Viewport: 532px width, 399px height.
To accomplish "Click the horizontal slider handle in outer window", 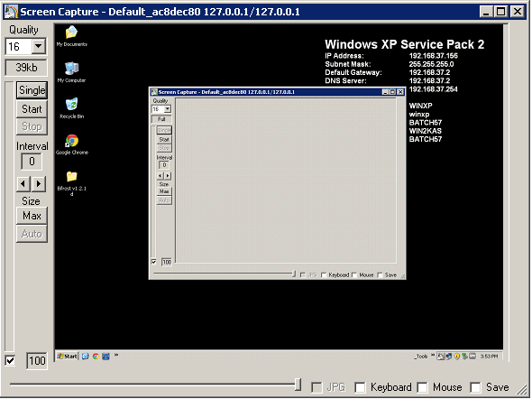I will (298, 385).
